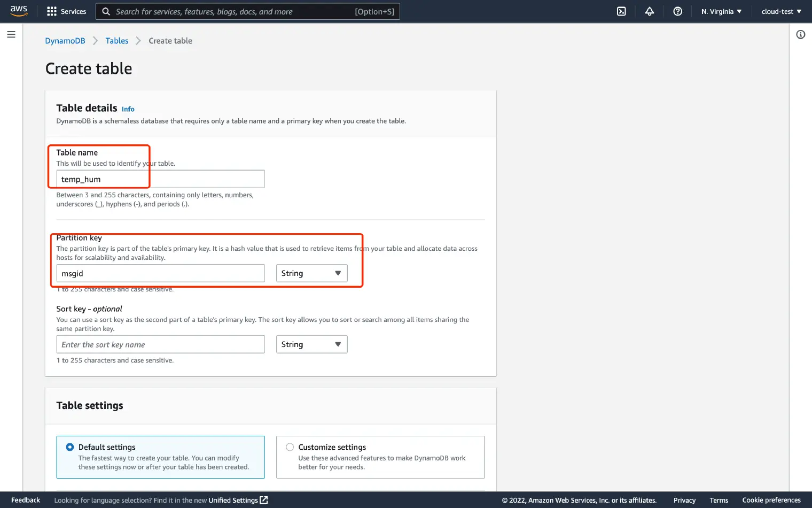The width and height of the screenshot is (812, 508).
Task: Open partition key String type dropdown
Action: 311,273
